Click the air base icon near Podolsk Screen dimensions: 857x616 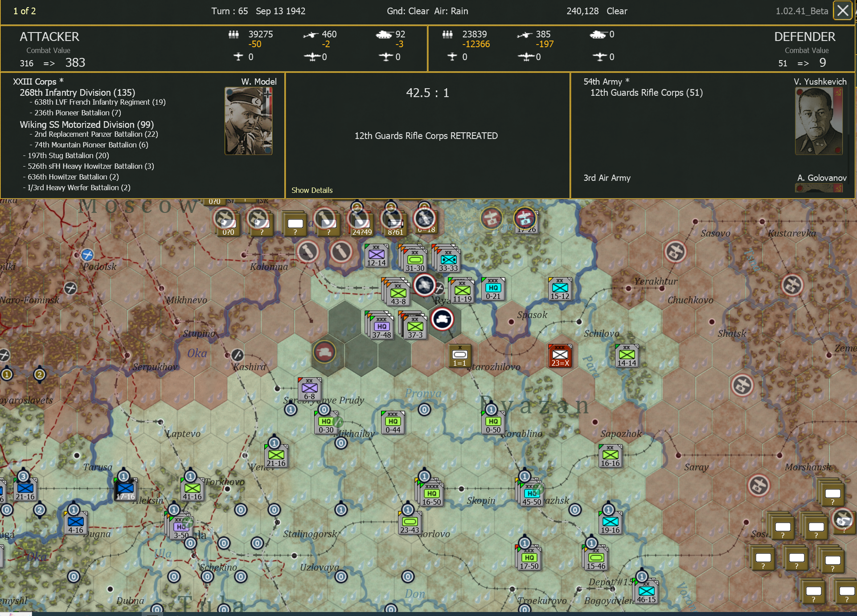87,255
